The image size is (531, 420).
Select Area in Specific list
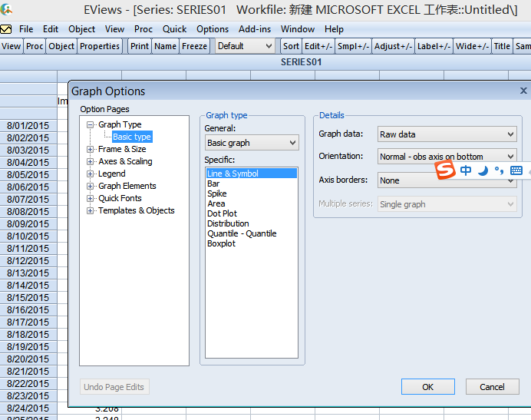coord(252,203)
